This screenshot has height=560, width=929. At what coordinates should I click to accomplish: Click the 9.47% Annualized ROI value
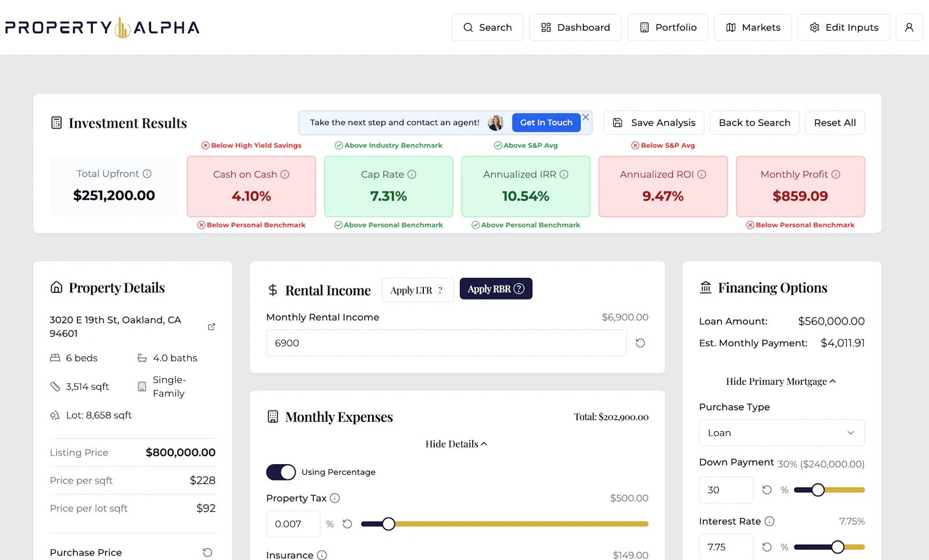663,196
